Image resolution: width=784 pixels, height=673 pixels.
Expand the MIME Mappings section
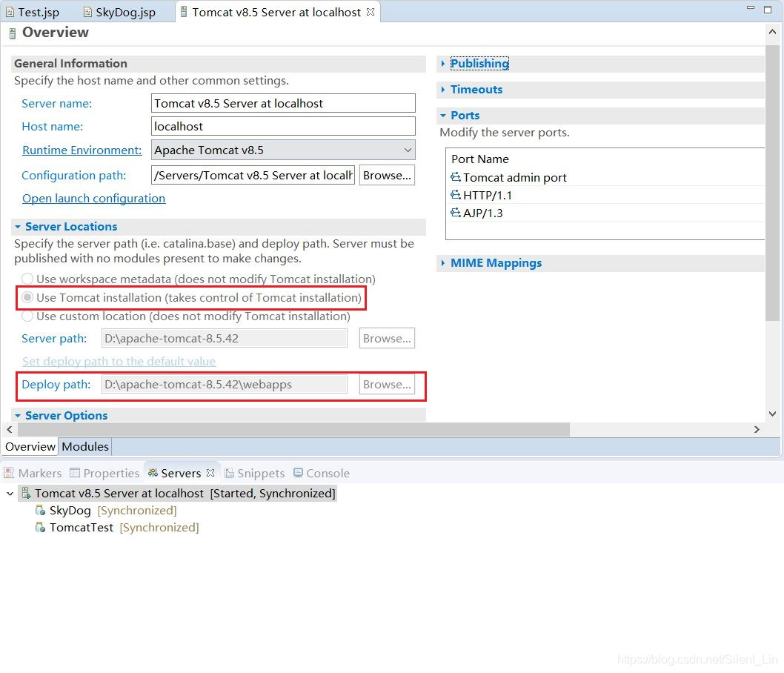[x=443, y=263]
